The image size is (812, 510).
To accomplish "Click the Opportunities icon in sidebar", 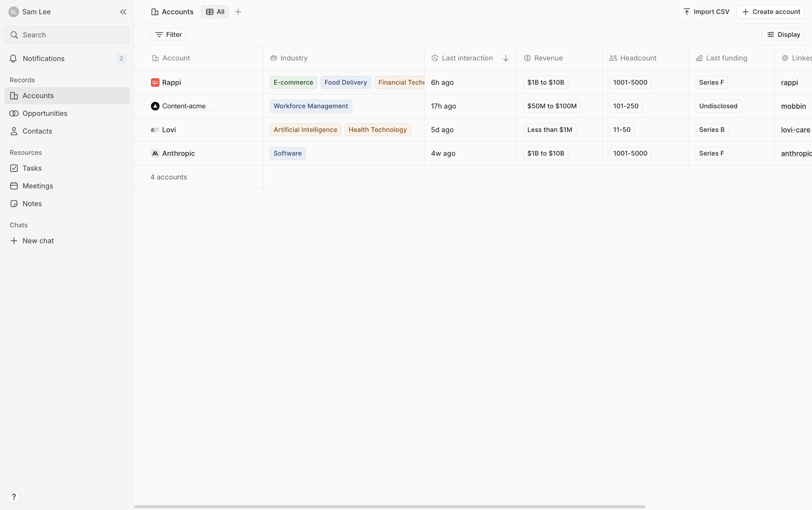I will [x=14, y=113].
